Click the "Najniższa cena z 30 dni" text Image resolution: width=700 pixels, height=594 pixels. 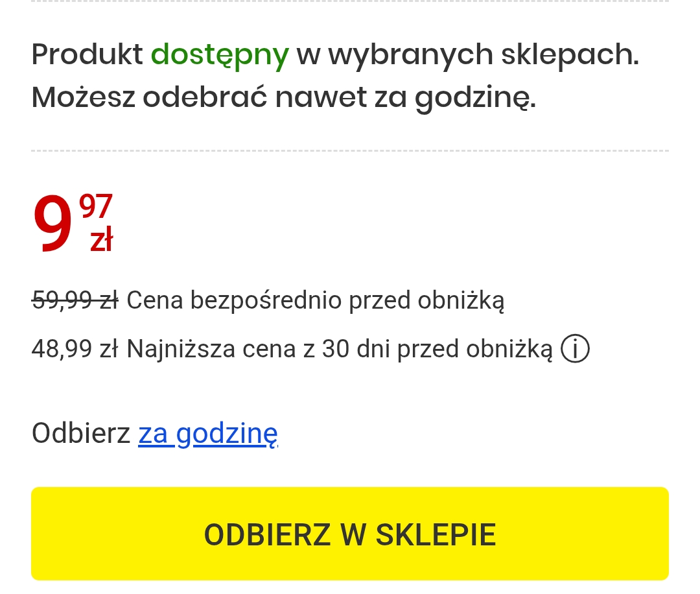pyautogui.click(x=246, y=350)
